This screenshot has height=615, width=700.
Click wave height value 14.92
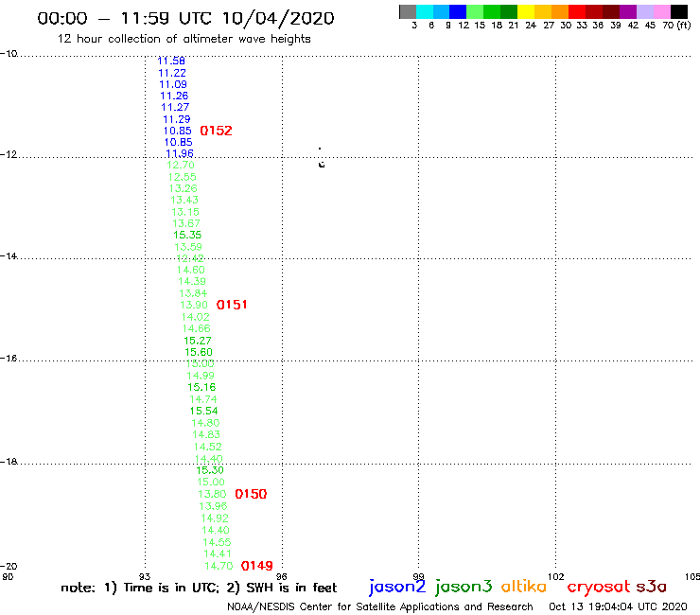tap(215, 518)
